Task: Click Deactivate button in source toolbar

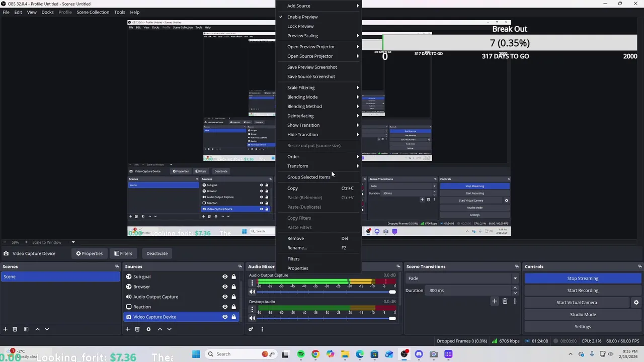Action: click(x=157, y=253)
